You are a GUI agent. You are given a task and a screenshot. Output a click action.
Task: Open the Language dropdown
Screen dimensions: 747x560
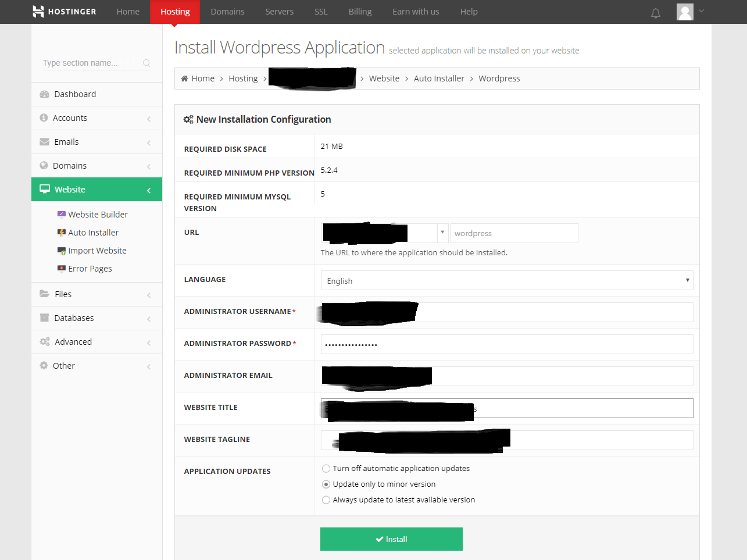coord(507,280)
